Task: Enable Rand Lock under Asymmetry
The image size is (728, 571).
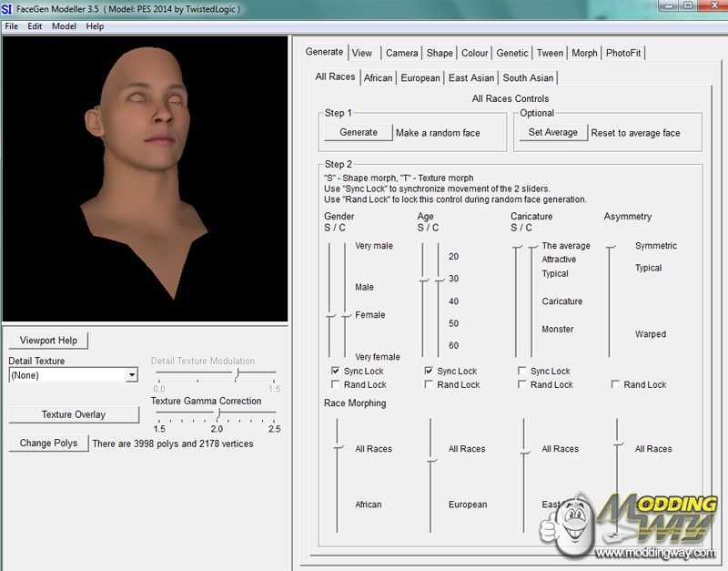Action: coord(616,385)
